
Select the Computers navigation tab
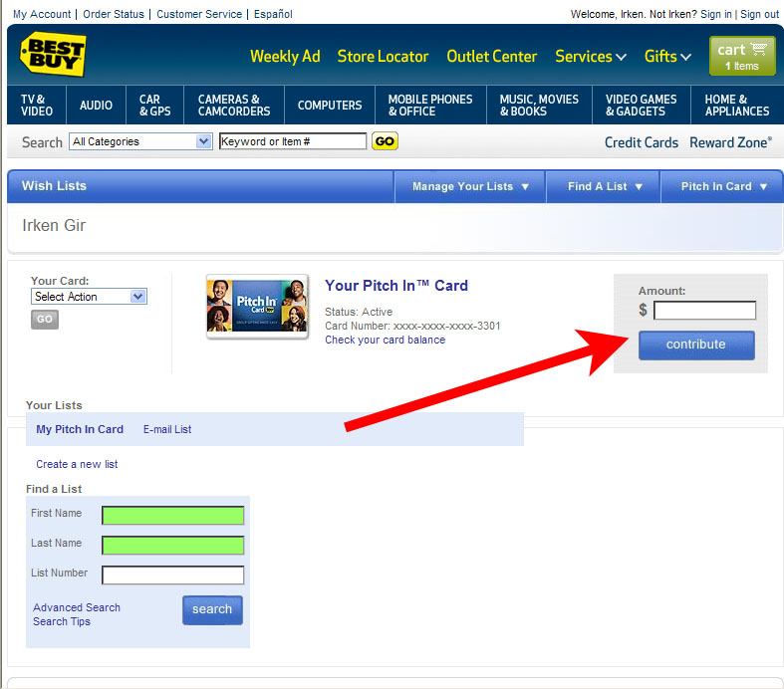tap(330, 106)
